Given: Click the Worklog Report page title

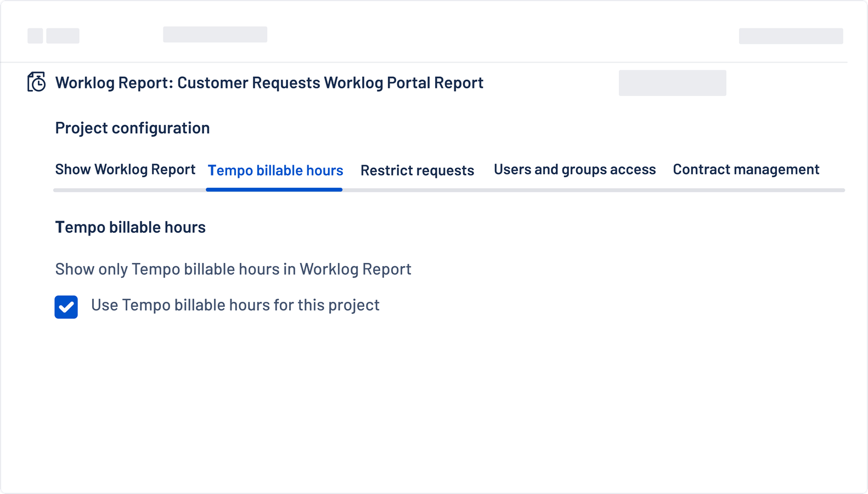Looking at the screenshot, I should click(269, 83).
